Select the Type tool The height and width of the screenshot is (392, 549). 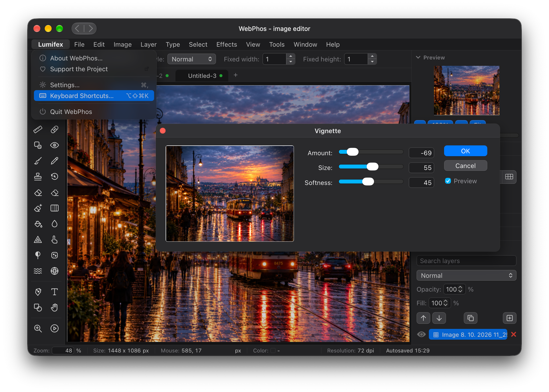click(54, 292)
